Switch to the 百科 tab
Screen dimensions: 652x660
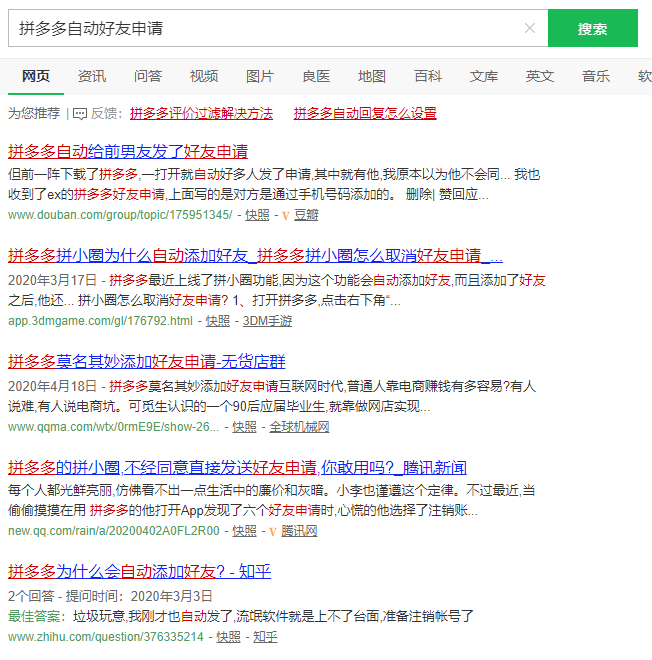(428, 76)
